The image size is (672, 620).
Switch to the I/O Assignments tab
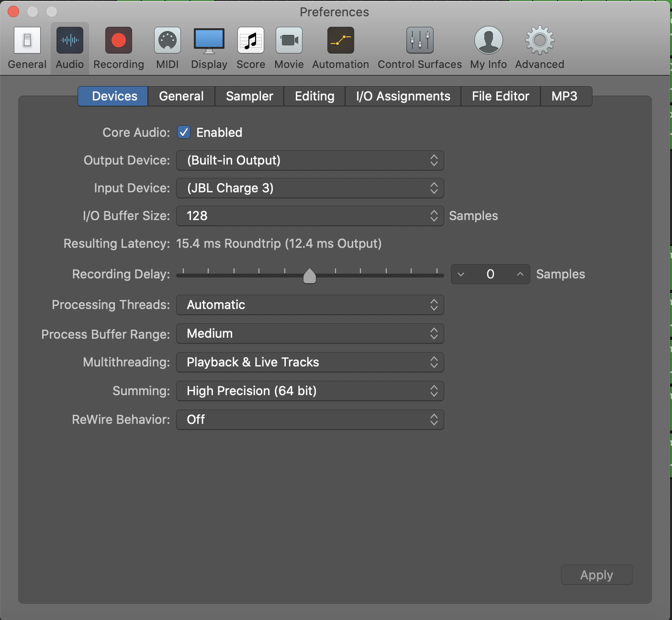[403, 96]
